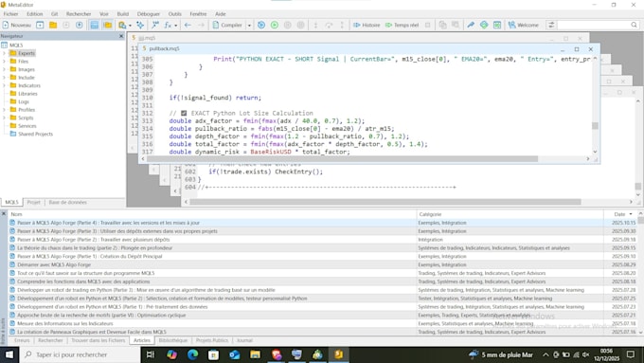Expand the Profiles folder
This screenshot has width=644, height=363.
pyautogui.click(x=5, y=110)
